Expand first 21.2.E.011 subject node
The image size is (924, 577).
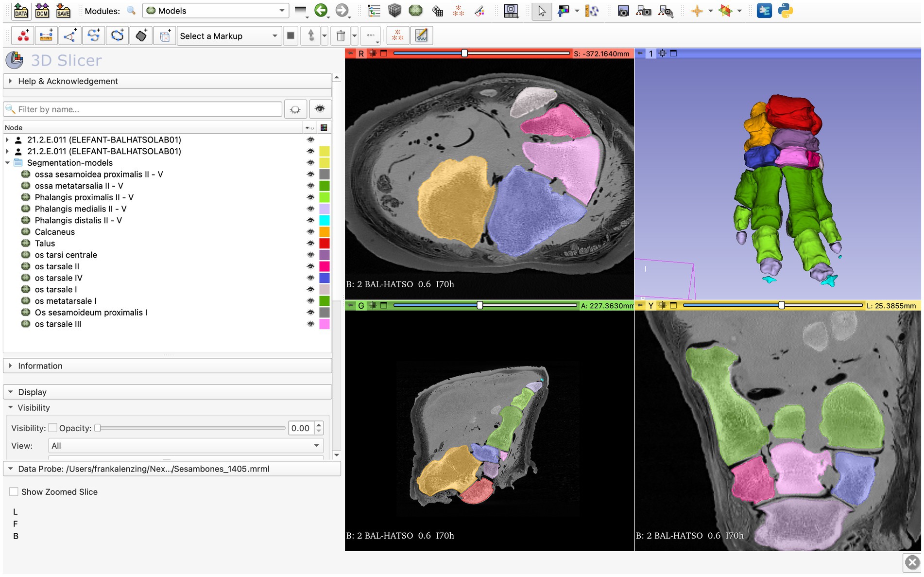pos(7,140)
